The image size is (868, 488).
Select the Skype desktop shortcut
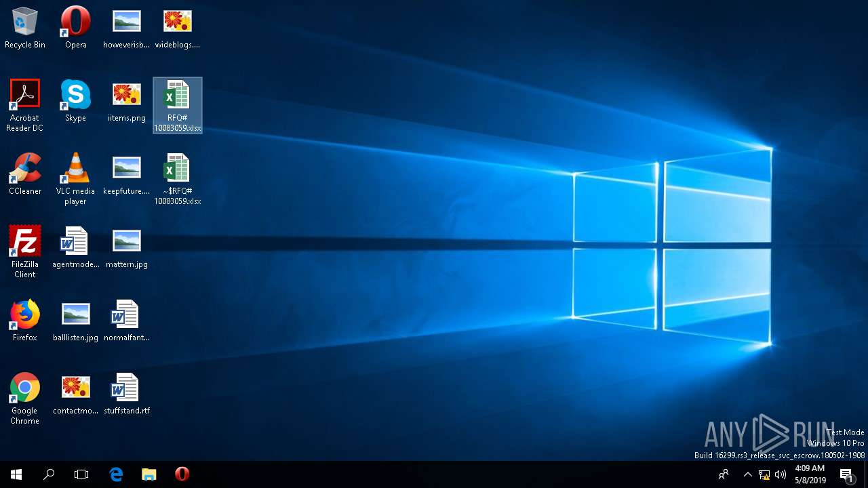[x=76, y=101]
